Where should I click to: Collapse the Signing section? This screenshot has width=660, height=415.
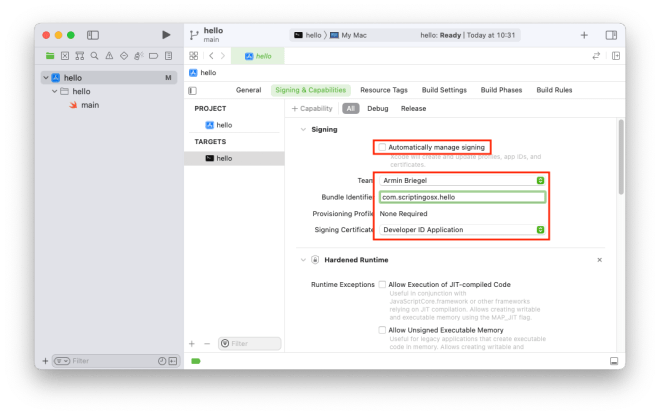303,129
